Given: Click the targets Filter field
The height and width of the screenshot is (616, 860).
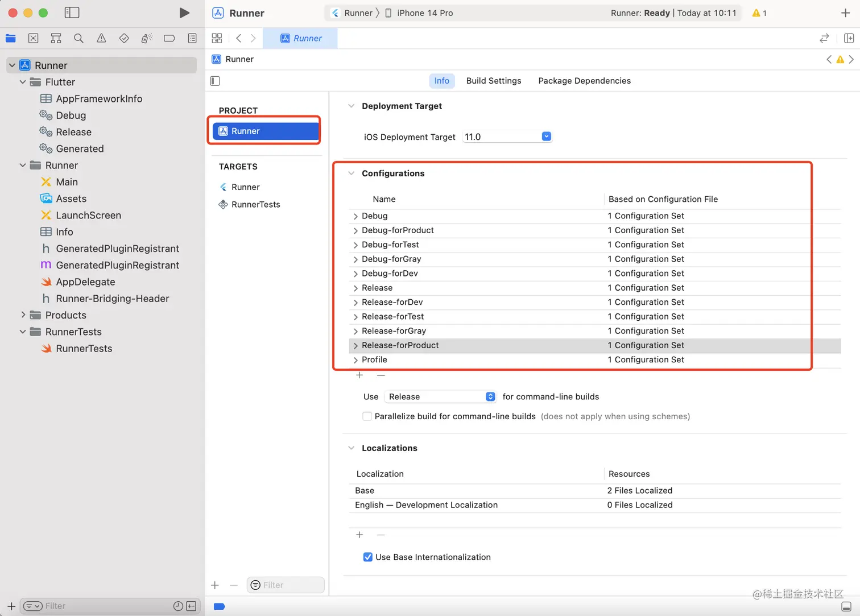Looking at the screenshot, I should click(286, 585).
